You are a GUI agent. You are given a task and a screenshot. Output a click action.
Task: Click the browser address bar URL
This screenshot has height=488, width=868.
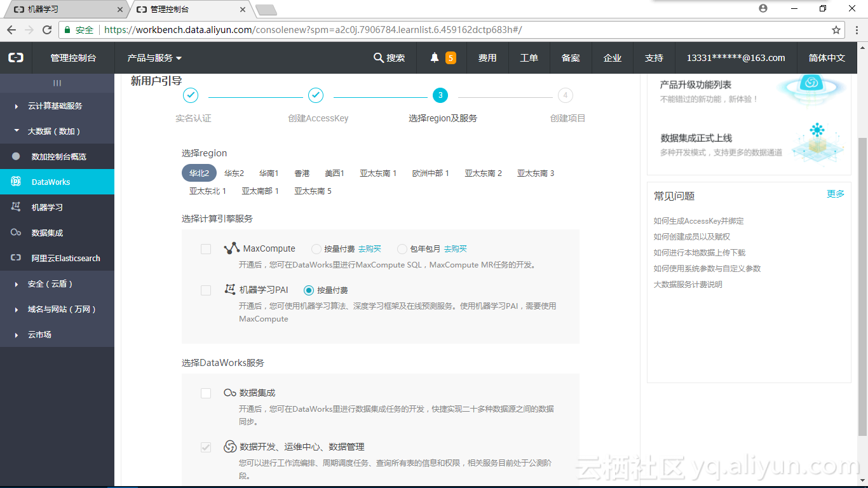(x=313, y=30)
